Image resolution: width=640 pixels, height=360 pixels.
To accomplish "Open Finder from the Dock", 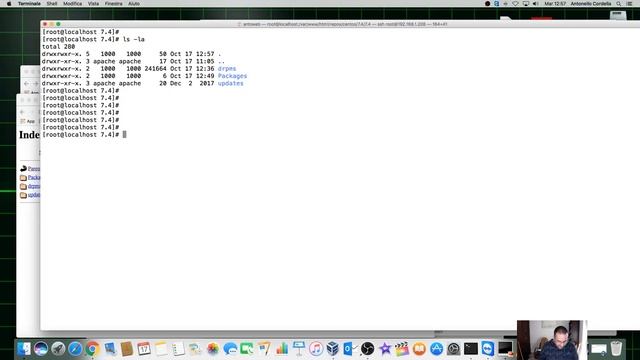I will pos(24,349).
